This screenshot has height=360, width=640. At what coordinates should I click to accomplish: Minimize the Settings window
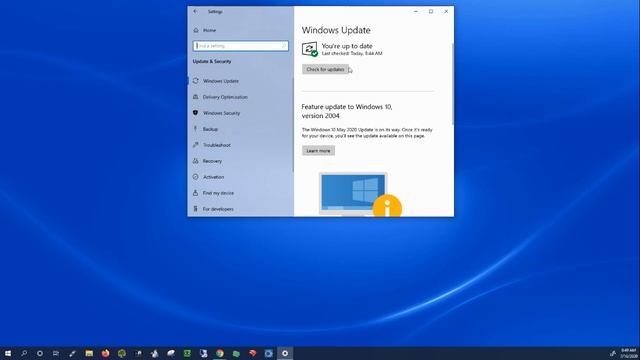416,11
